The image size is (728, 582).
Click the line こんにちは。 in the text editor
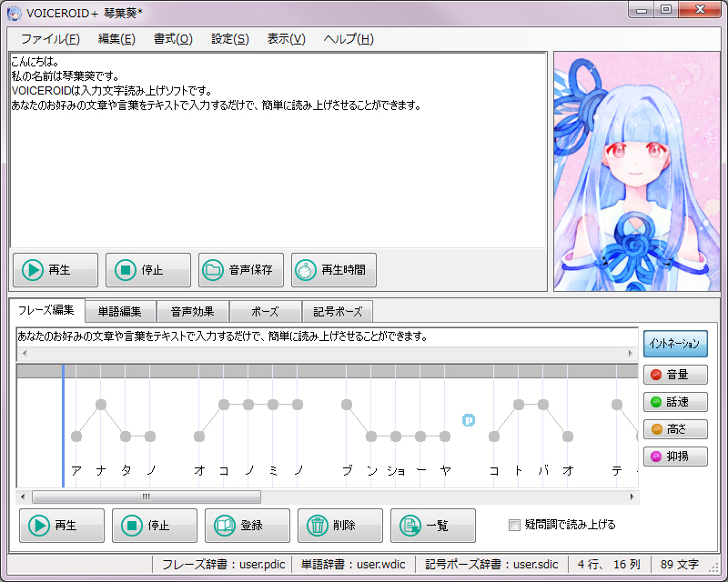point(35,61)
